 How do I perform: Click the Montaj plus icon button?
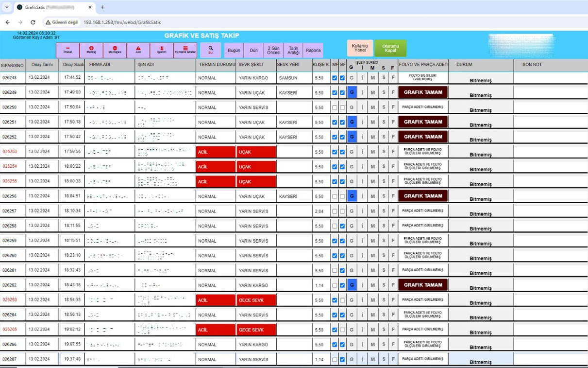tap(91, 50)
